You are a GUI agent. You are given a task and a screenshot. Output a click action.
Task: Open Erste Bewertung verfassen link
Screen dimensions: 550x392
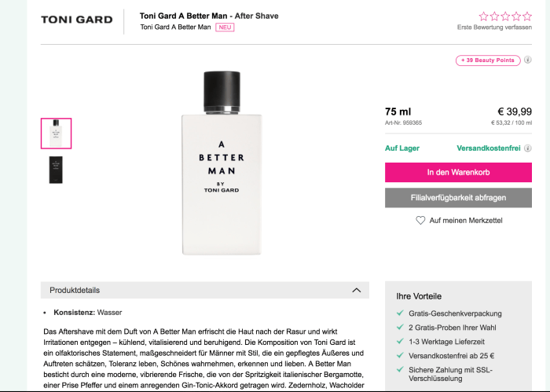pyautogui.click(x=494, y=27)
